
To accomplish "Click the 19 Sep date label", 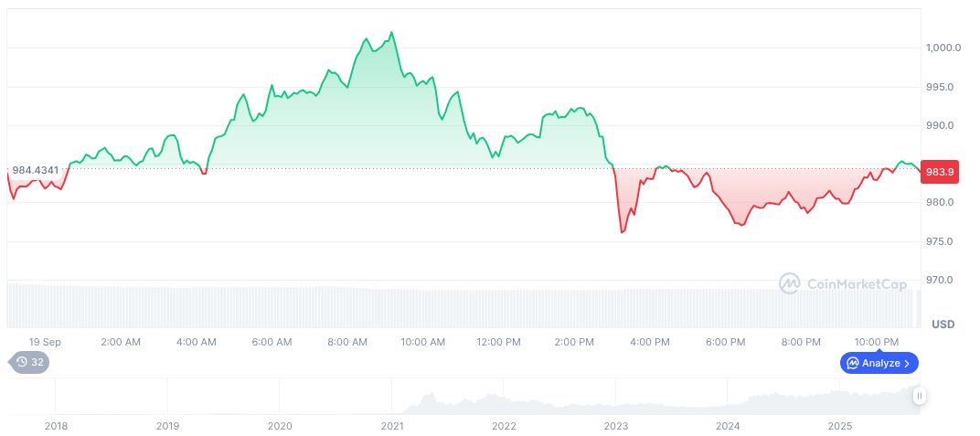I will (45, 342).
